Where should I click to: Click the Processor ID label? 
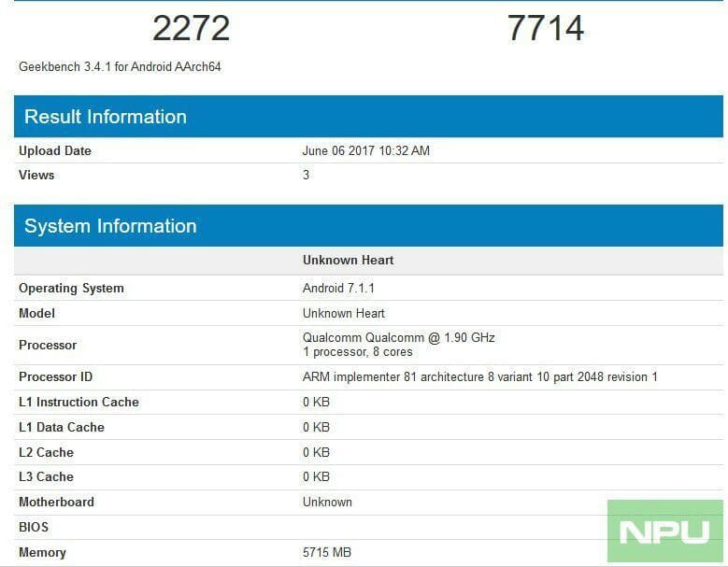[x=55, y=376]
